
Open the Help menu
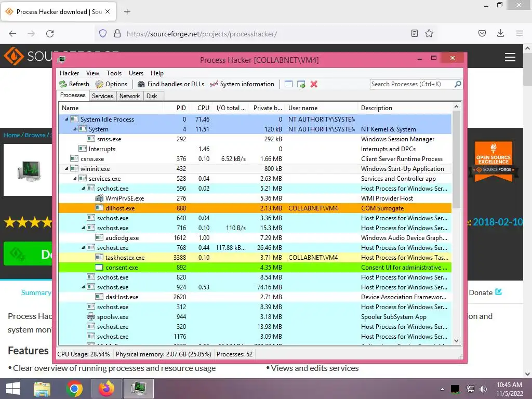[x=157, y=73]
